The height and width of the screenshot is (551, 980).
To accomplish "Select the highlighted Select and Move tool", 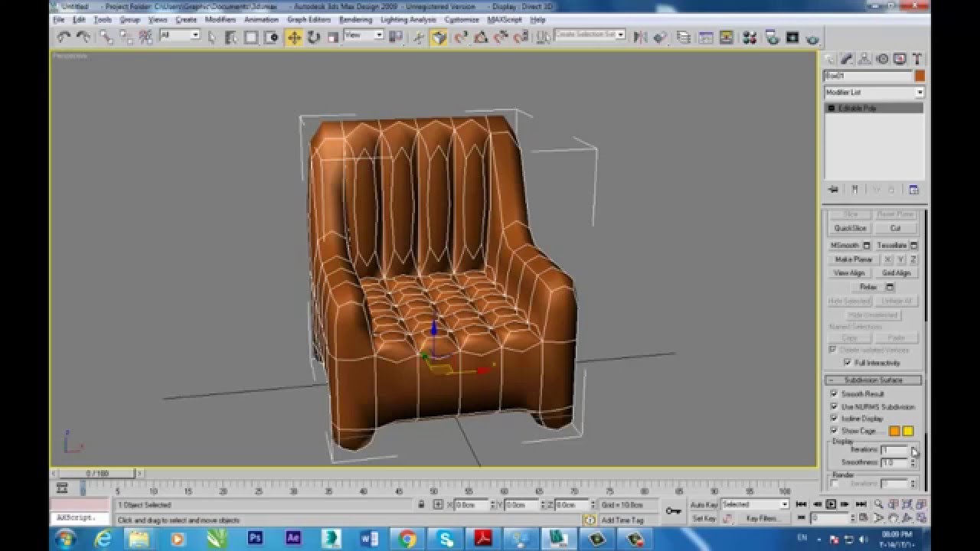I will [x=294, y=37].
